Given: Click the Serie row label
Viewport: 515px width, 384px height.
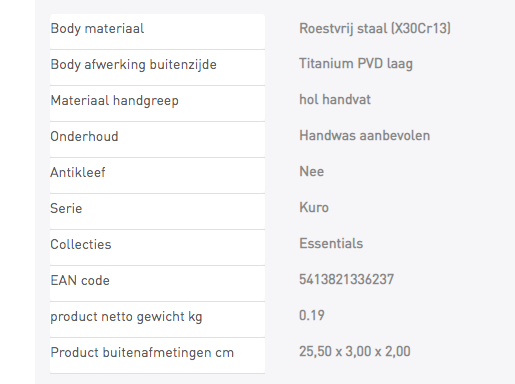Looking at the screenshot, I should click(x=66, y=208).
